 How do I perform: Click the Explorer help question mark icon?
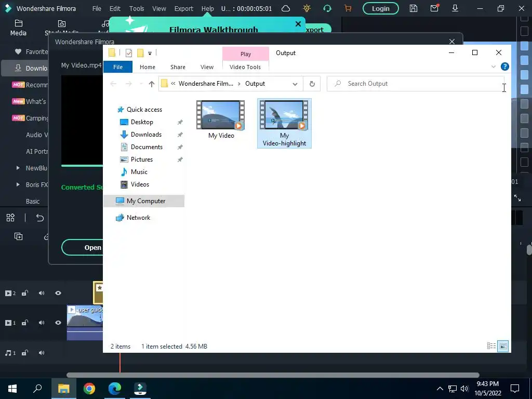tap(504, 66)
